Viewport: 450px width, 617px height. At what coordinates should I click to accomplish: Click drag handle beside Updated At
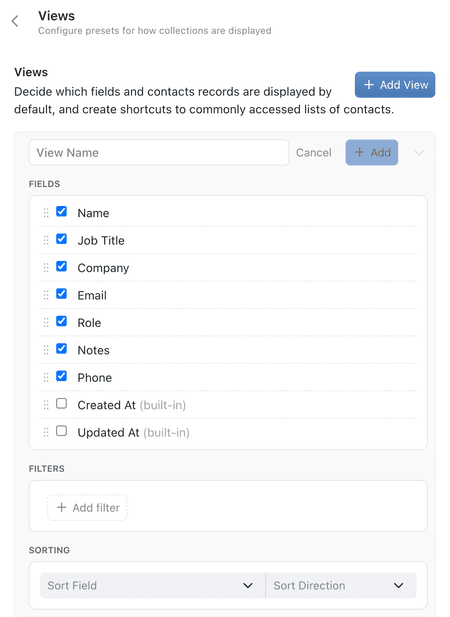[x=46, y=432]
